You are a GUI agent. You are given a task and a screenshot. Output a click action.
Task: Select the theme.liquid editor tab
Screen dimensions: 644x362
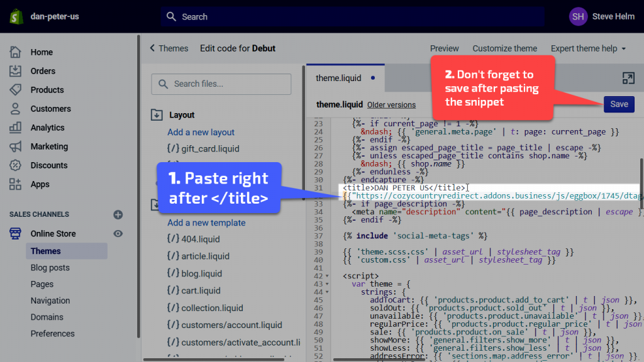tap(345, 78)
